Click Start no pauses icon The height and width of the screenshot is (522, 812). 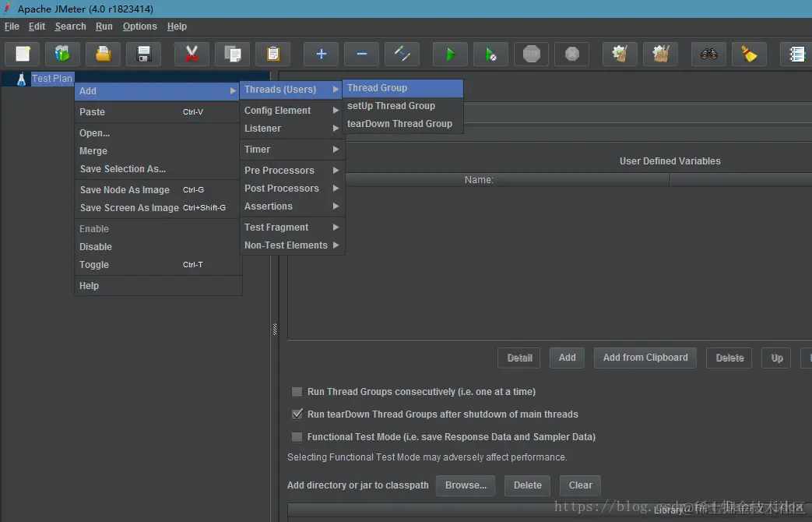tap(490, 54)
